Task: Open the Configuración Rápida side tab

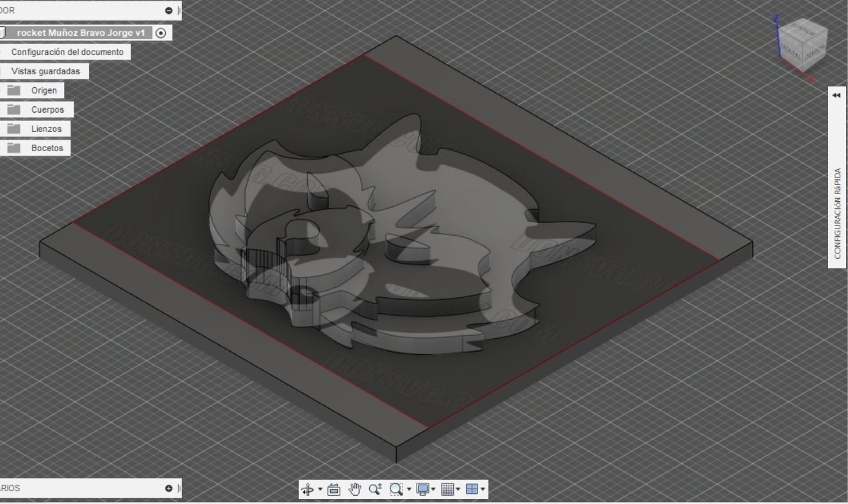Action: 837,177
